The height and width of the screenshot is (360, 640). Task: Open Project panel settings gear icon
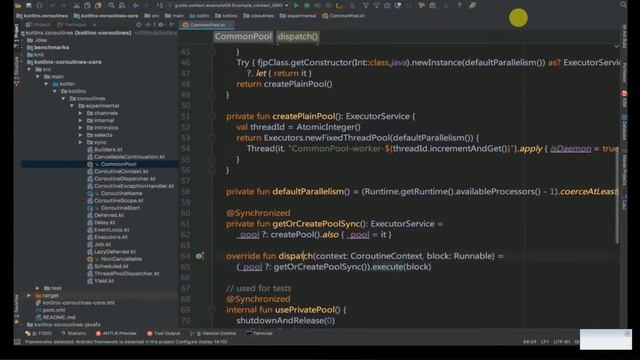(161, 25)
